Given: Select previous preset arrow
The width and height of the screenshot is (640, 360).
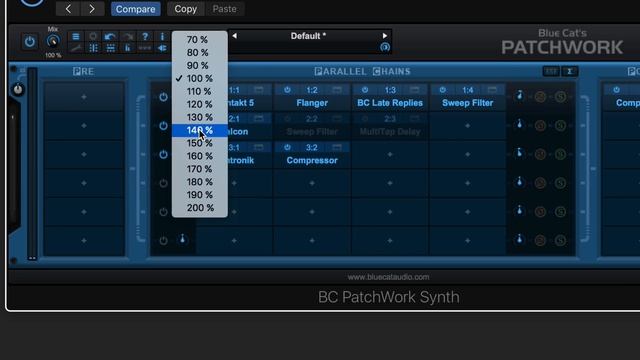Looking at the screenshot, I should click(x=234, y=36).
